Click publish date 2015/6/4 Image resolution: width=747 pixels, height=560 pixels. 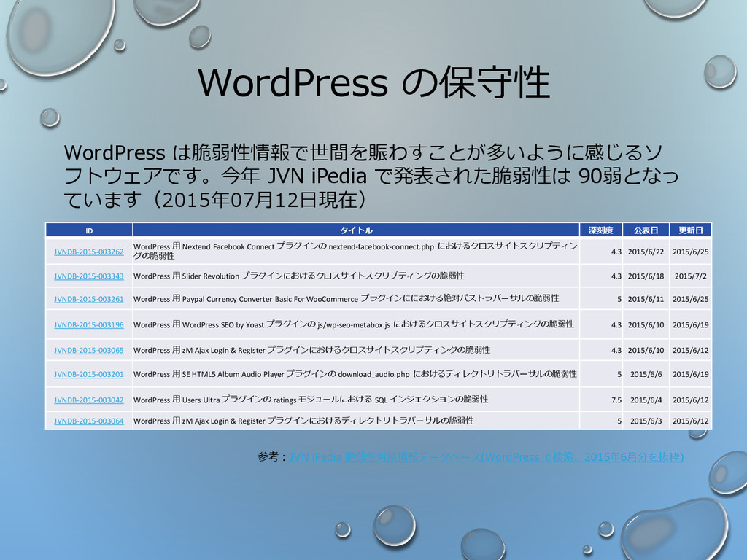[646, 400]
